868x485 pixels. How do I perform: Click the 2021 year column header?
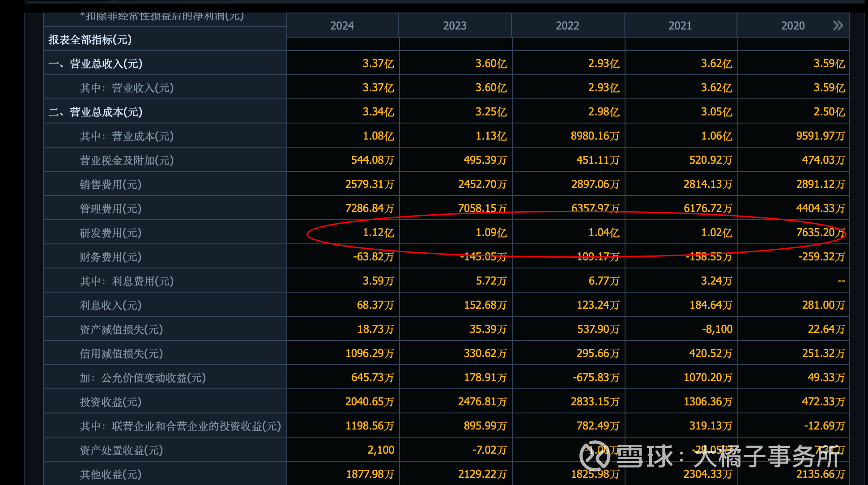click(x=680, y=26)
